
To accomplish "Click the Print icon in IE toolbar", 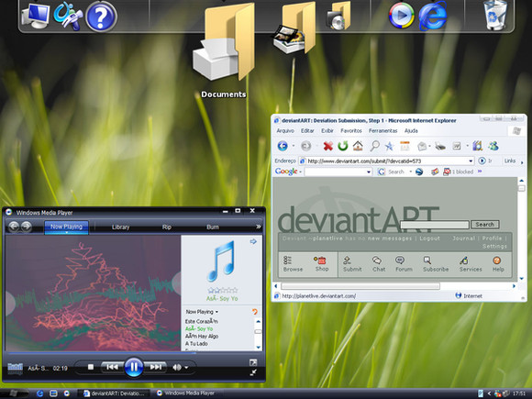I will (x=440, y=146).
